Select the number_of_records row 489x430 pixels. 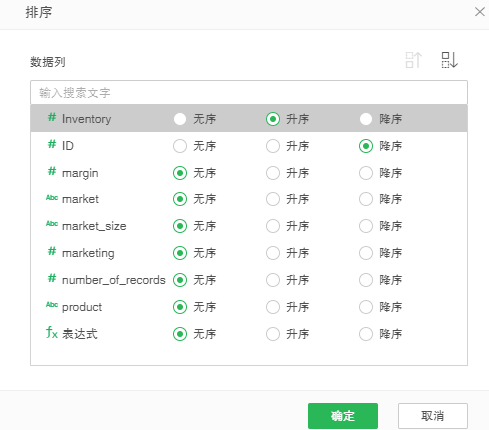click(x=249, y=280)
